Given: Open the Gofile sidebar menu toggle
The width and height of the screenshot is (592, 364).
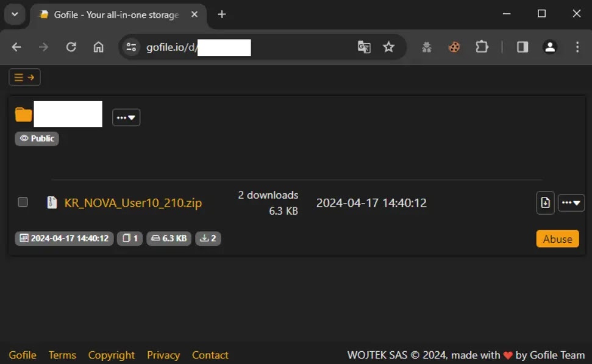Looking at the screenshot, I should (x=24, y=77).
